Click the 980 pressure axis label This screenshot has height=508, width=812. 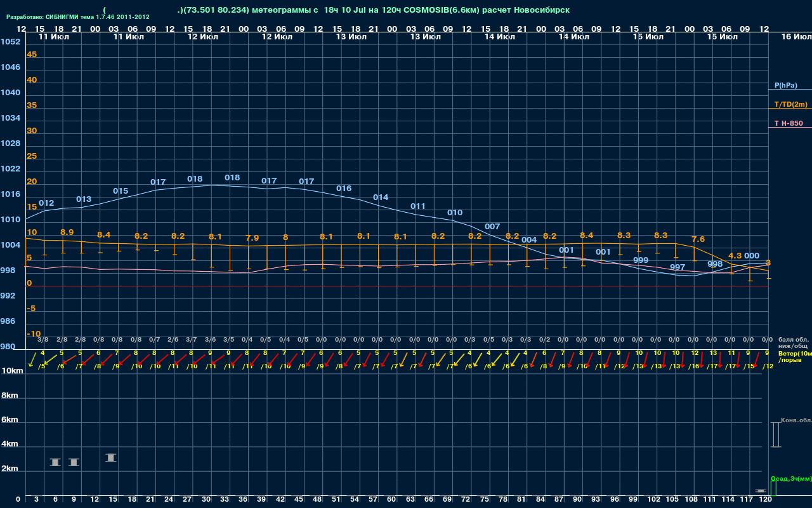8,347
